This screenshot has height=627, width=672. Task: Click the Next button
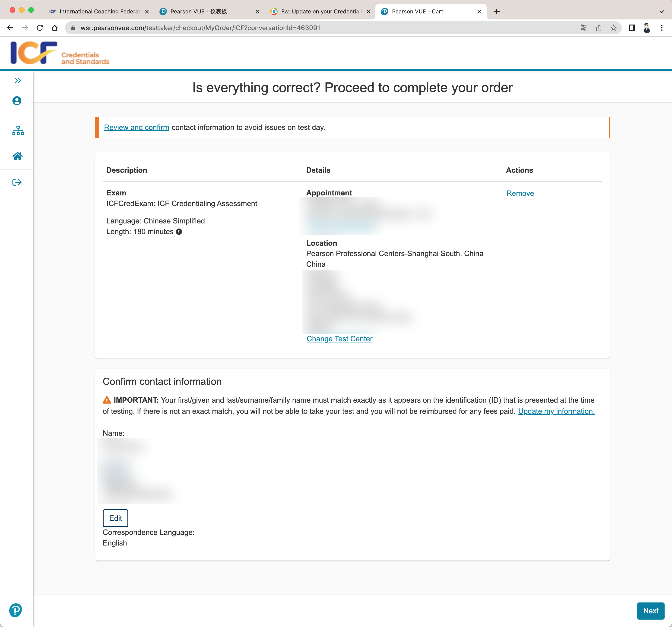pos(650,611)
